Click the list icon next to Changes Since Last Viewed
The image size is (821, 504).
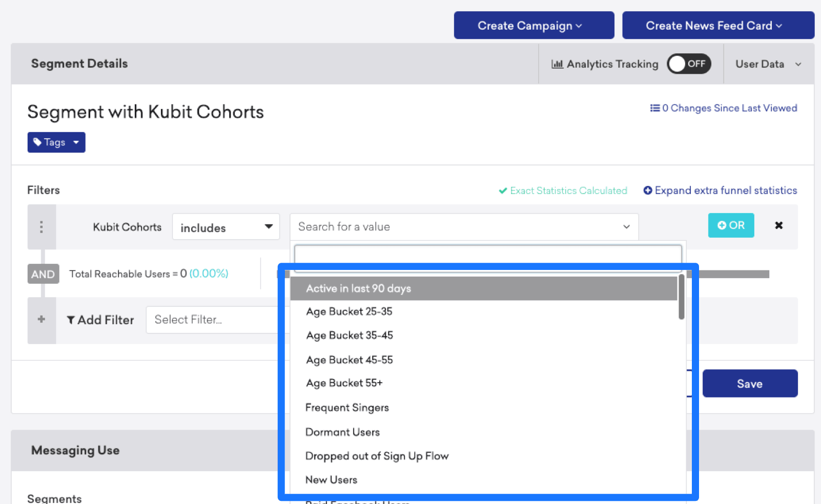(654, 108)
